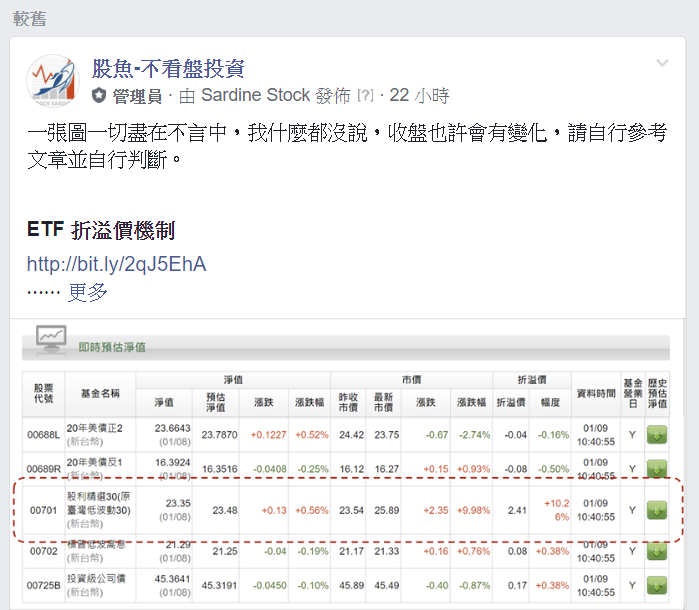Click fund name 投資級公司債
This screenshot has width=699, height=610.
point(96,579)
